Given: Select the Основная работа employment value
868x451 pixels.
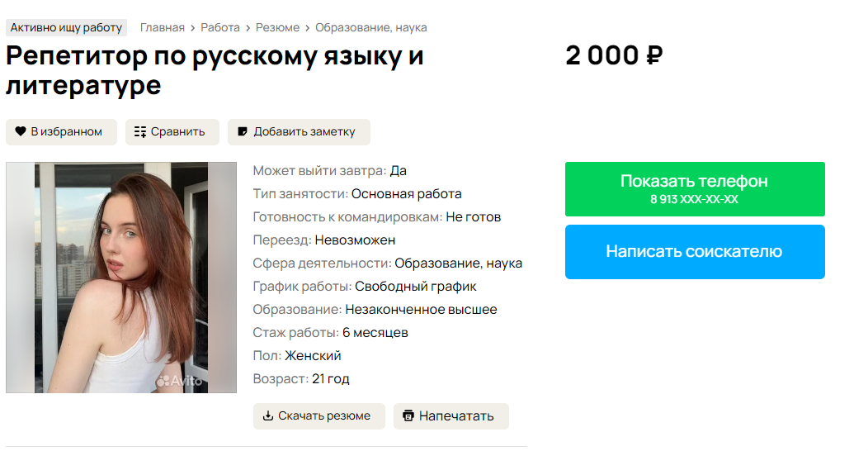Looking at the screenshot, I should click(x=406, y=194).
